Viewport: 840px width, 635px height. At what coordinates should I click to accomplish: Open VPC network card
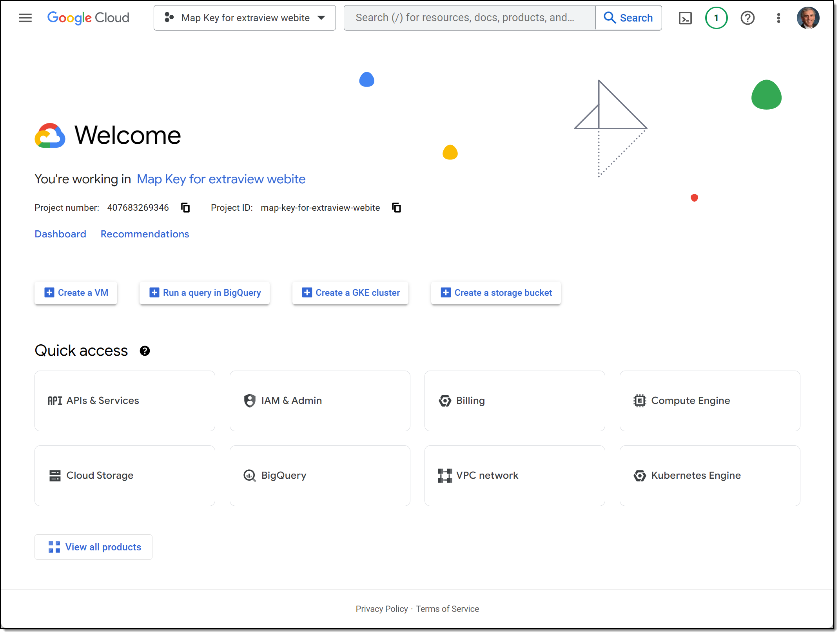click(515, 476)
